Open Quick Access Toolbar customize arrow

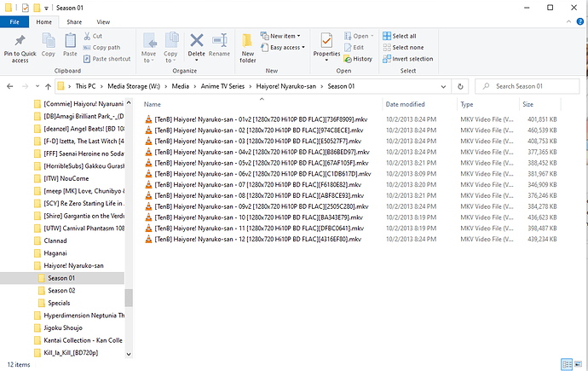[x=46, y=9]
